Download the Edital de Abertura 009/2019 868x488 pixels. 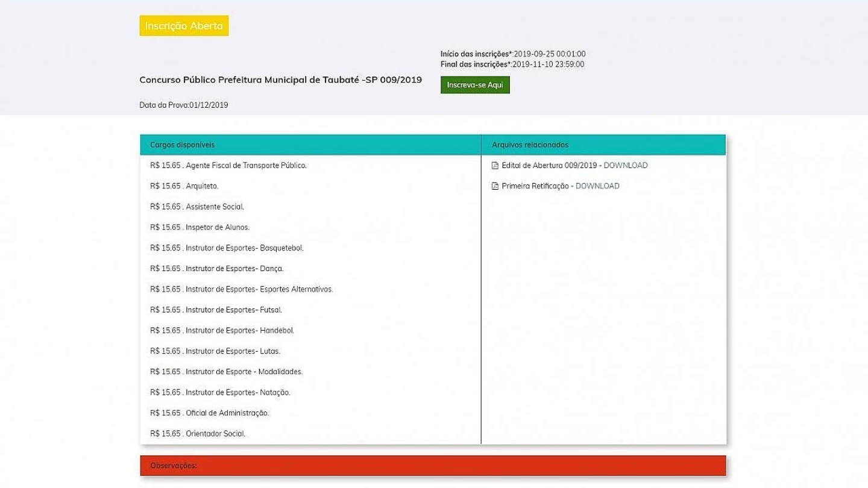click(x=626, y=166)
